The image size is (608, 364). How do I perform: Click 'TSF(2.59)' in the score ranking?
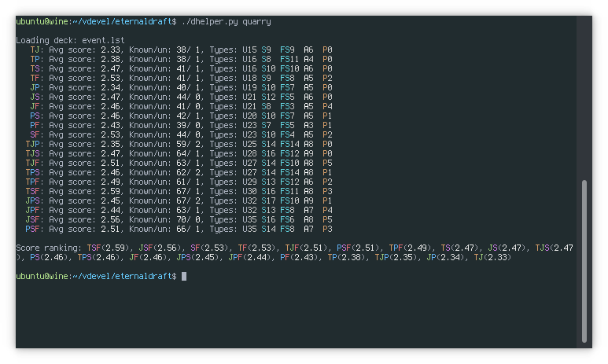point(108,248)
